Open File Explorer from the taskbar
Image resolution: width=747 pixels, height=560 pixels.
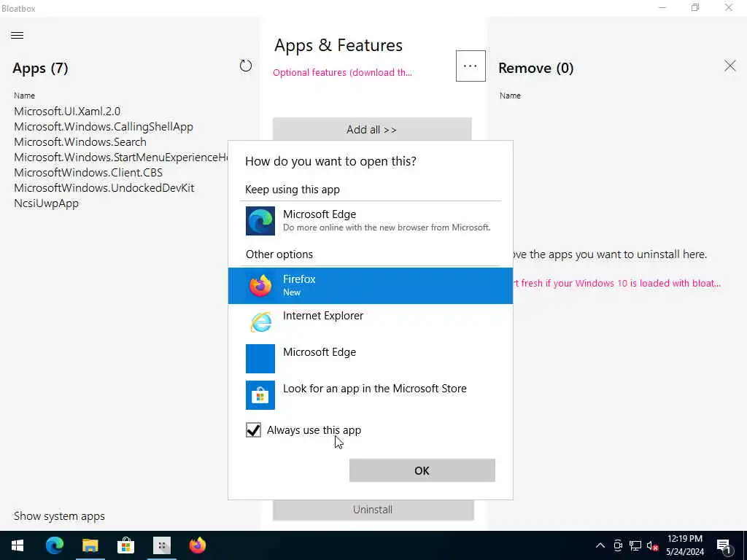pos(90,545)
